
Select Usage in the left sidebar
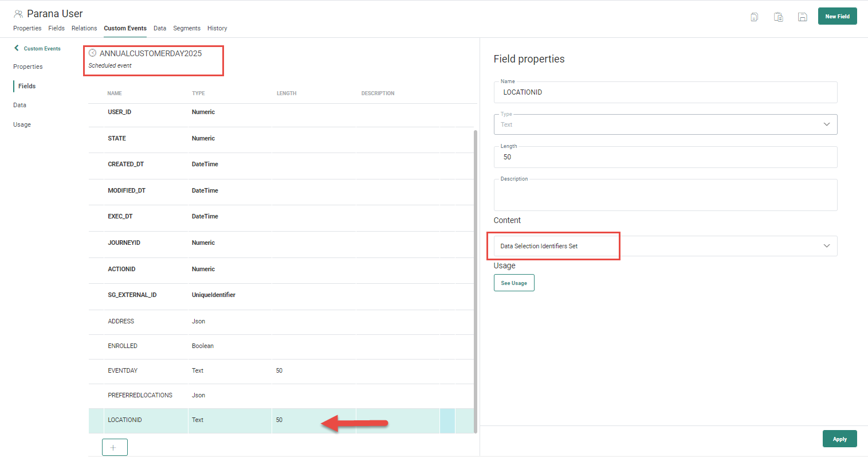click(x=22, y=124)
